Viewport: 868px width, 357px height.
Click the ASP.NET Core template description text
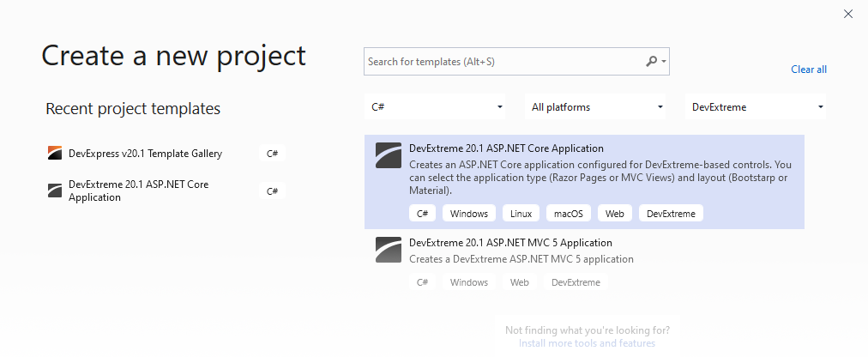[600, 178]
